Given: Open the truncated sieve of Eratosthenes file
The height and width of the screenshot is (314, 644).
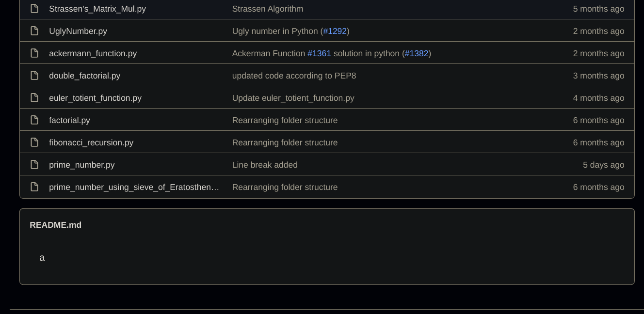Looking at the screenshot, I should [134, 187].
